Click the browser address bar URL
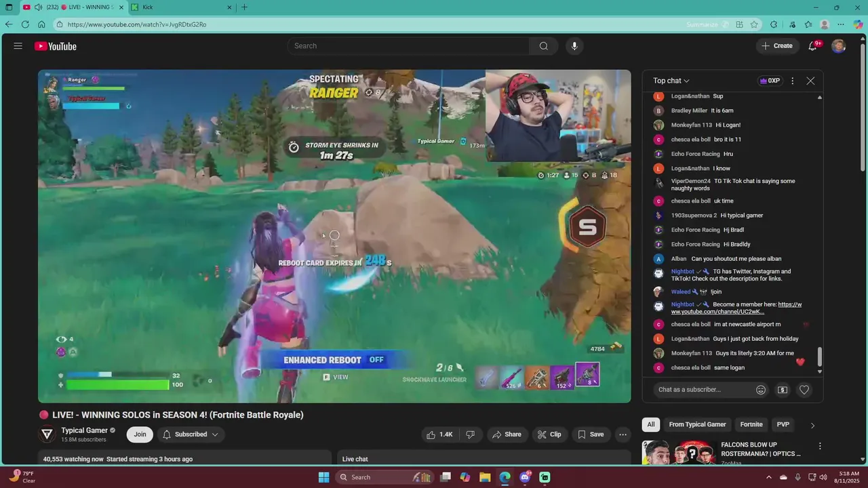 (x=137, y=24)
